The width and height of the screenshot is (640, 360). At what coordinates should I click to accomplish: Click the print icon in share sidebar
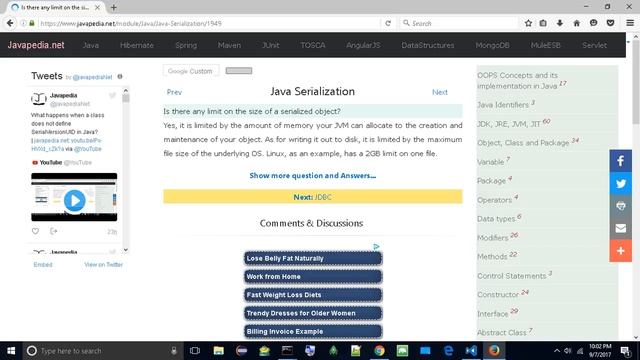click(620, 206)
